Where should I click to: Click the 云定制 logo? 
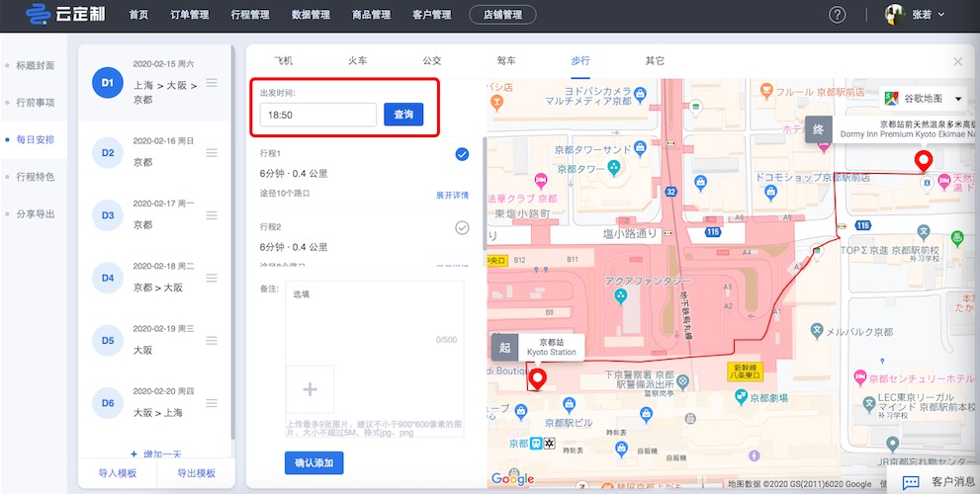(65, 15)
